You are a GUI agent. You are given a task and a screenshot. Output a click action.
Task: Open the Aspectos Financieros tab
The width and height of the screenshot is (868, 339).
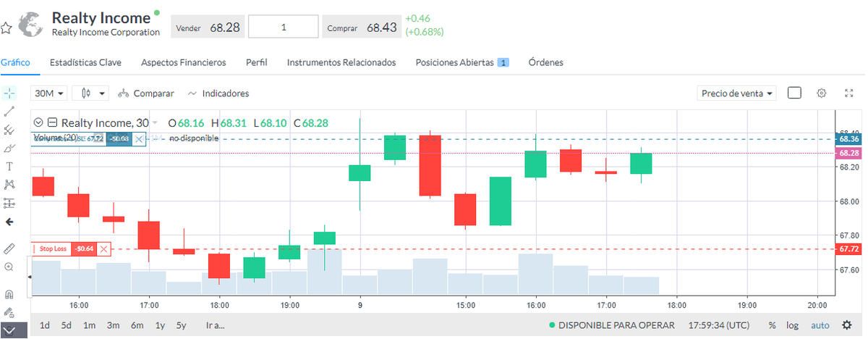(184, 62)
